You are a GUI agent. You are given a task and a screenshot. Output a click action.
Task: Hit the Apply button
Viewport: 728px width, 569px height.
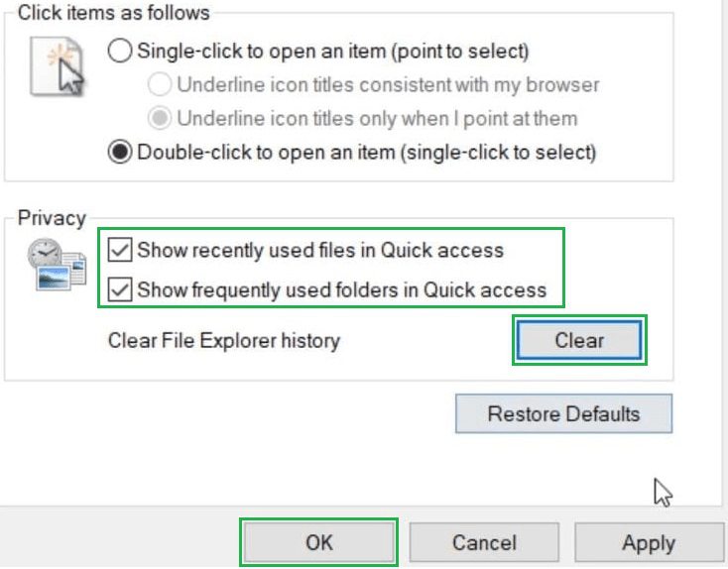coord(649,543)
